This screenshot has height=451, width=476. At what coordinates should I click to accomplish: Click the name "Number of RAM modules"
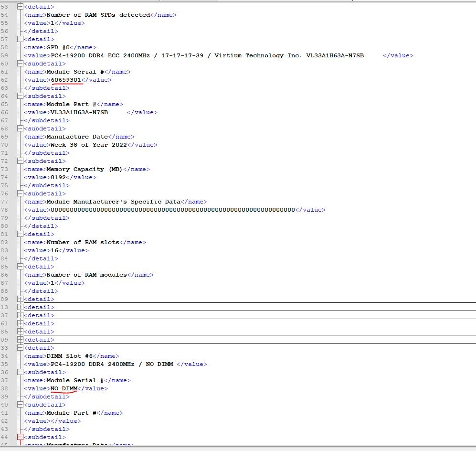tap(87, 275)
